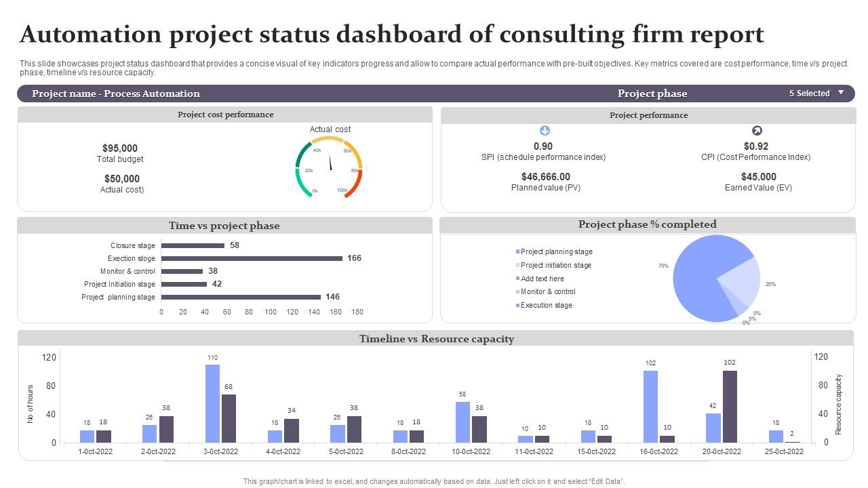The image size is (868, 488).
Task: Click 'Project name - Process Automation' header text
Action: 116,93
